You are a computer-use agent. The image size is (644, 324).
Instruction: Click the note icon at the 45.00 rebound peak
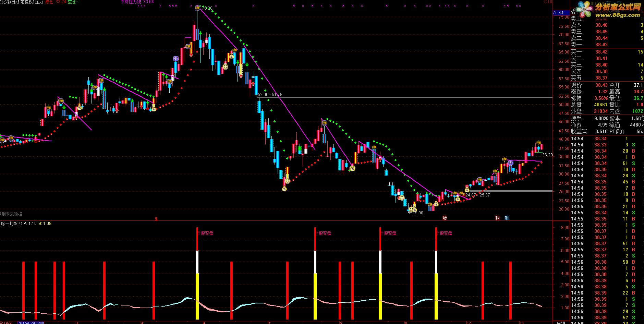pyautogui.click(x=324, y=122)
